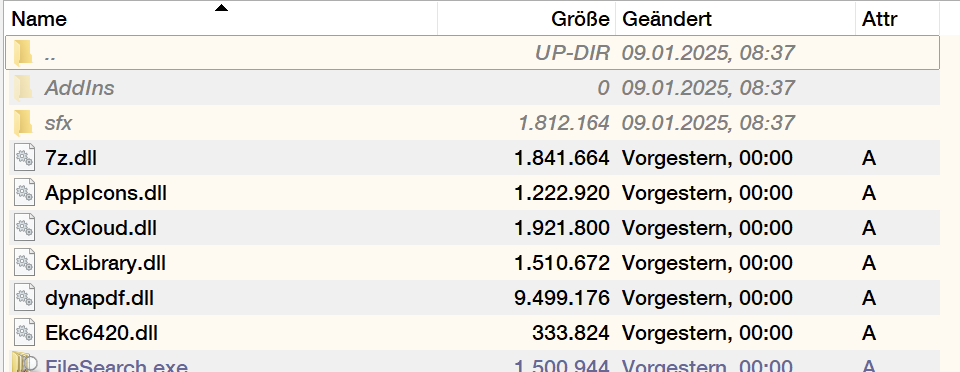Click the dynapdf.dll file icon
Viewport: 960px width, 372px height.
coord(24,298)
